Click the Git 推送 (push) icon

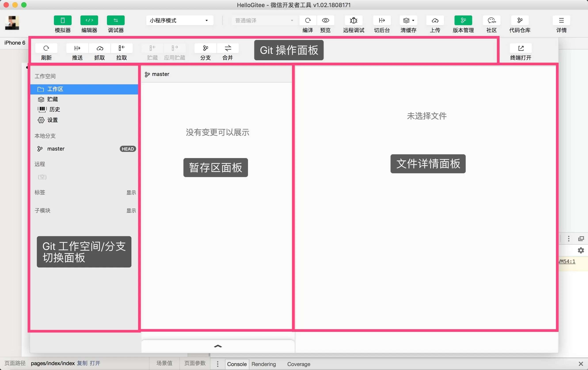pos(77,48)
